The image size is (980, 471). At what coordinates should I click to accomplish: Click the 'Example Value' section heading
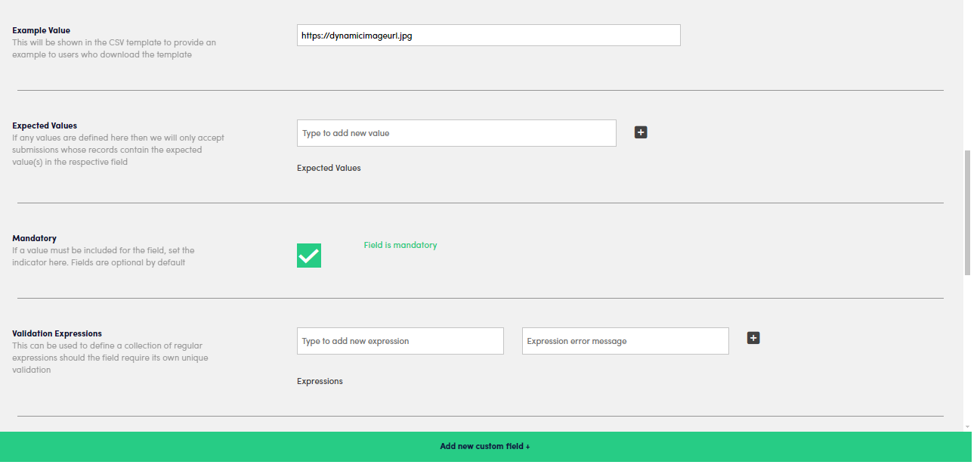[42, 30]
